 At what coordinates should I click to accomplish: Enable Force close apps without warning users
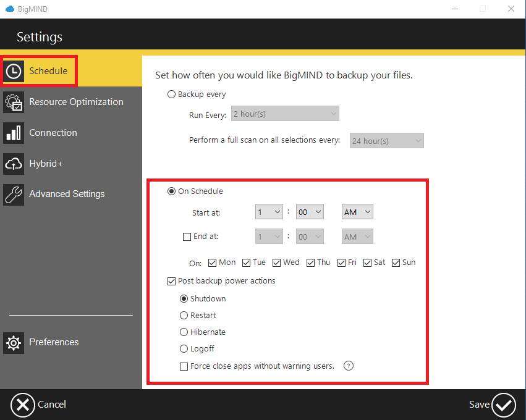[x=184, y=366]
